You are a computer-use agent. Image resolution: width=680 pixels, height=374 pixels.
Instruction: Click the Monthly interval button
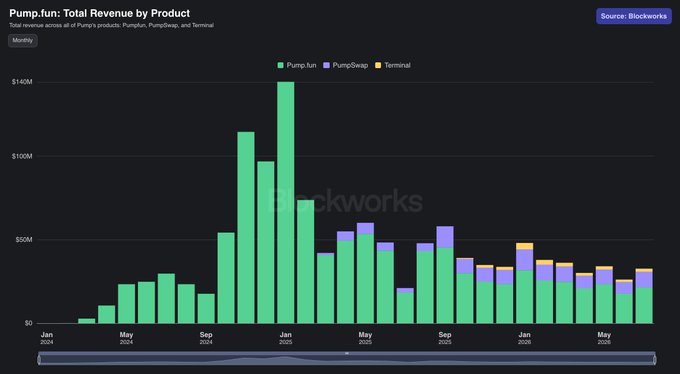click(x=23, y=40)
